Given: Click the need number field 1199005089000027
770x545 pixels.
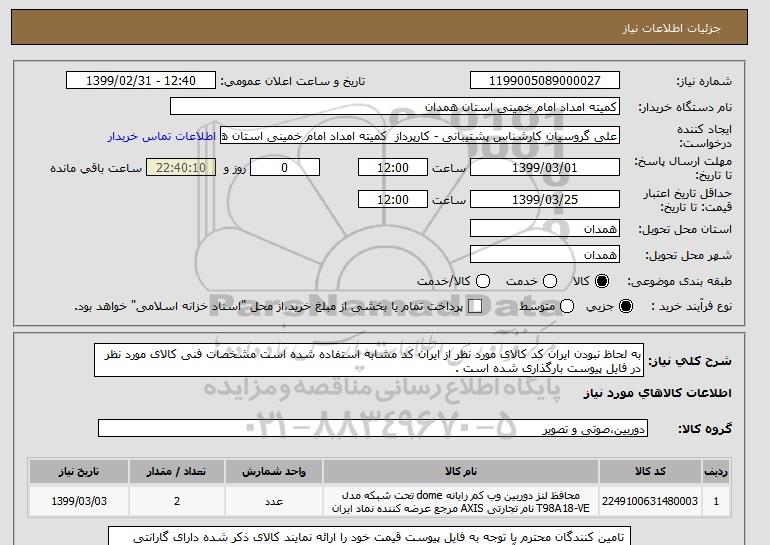Looking at the screenshot, I should click(x=545, y=81).
